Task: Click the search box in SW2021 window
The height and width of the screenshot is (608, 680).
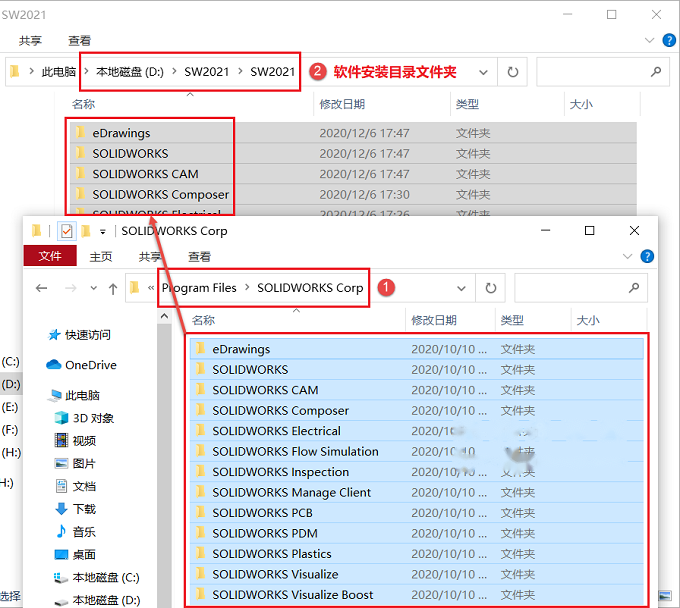Action: (x=603, y=72)
